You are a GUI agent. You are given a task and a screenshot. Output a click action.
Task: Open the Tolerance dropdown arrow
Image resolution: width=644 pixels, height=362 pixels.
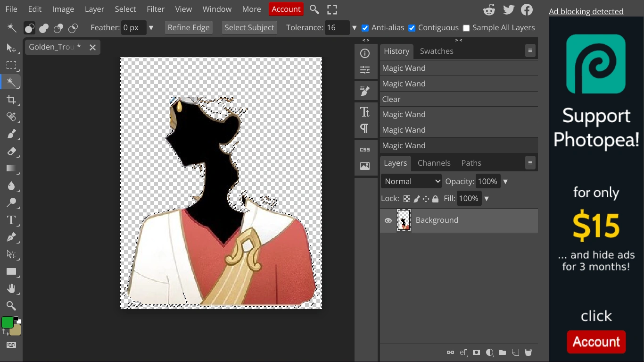[x=354, y=28]
